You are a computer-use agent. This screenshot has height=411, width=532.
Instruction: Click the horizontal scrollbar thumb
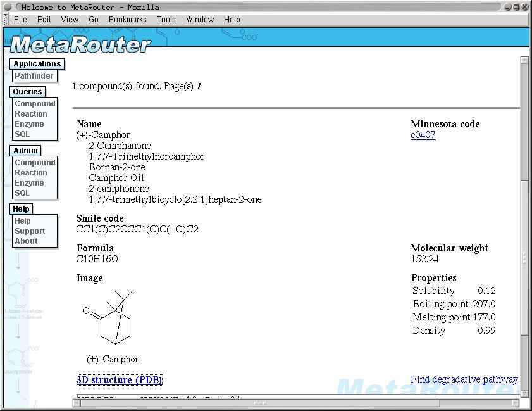tap(260, 403)
